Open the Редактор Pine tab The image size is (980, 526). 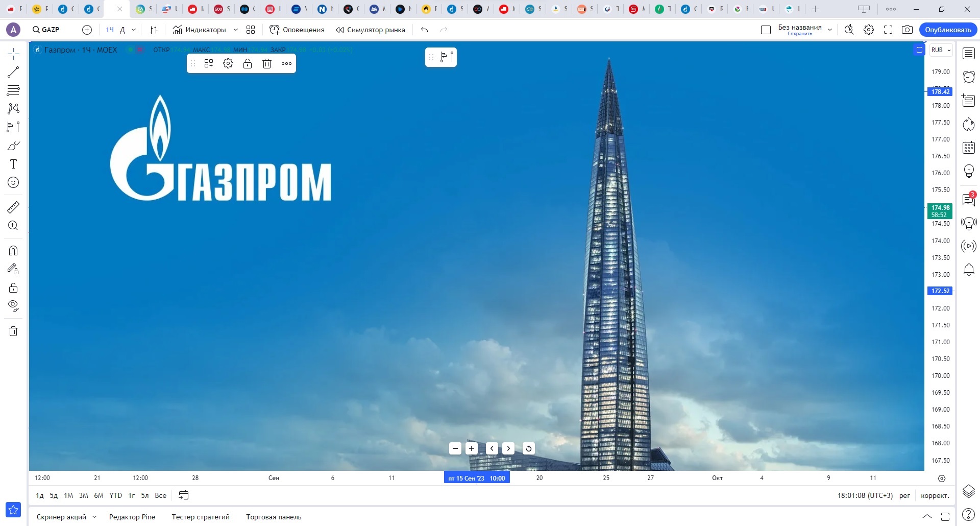132,517
